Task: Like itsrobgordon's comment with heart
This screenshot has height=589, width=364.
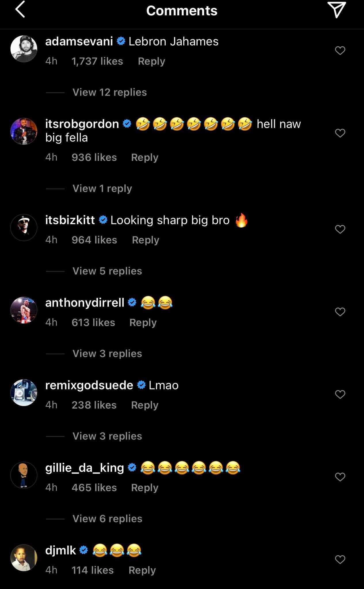Action: click(x=340, y=133)
